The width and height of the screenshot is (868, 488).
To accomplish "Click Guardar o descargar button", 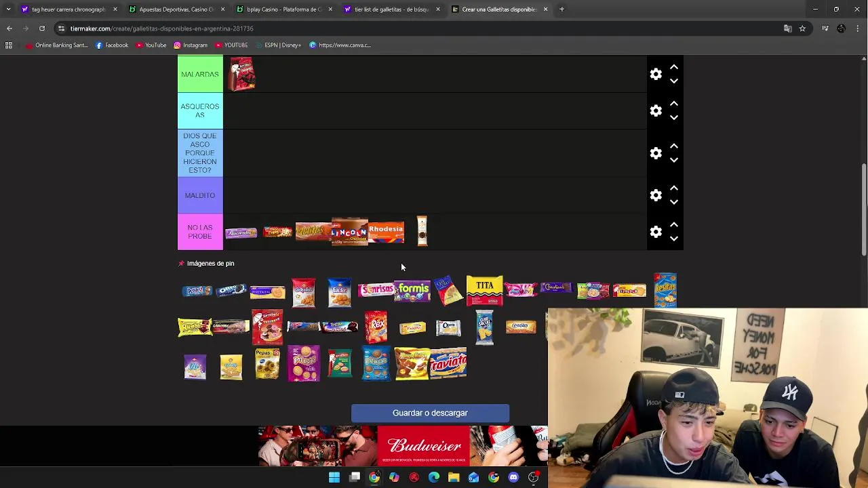I will (430, 413).
